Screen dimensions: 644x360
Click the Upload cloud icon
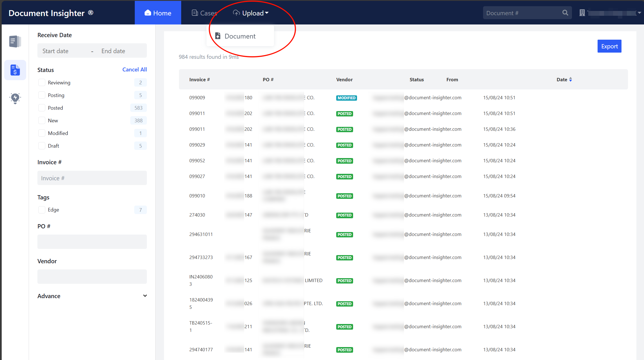point(236,13)
